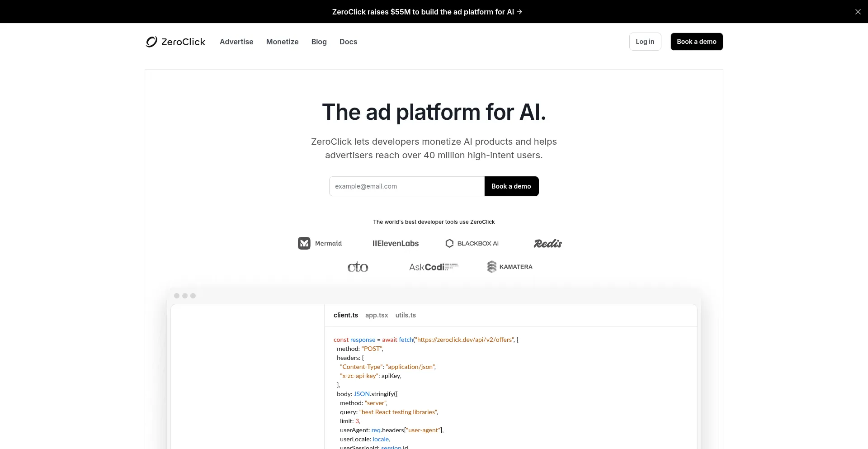This screenshot has width=868, height=449.
Task: Click the userLocale: locale code line
Action: (365, 439)
